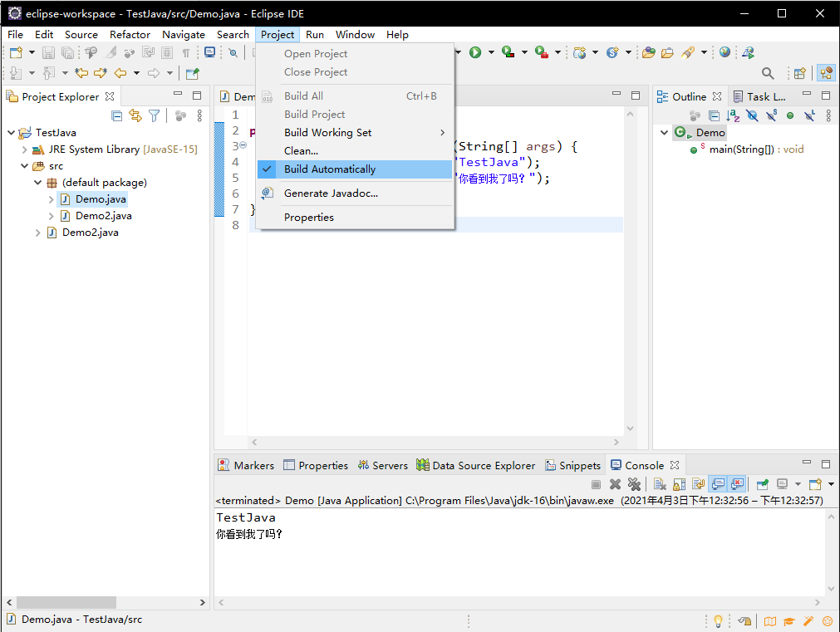
Task: Open the File menu
Action: pyautogui.click(x=15, y=35)
